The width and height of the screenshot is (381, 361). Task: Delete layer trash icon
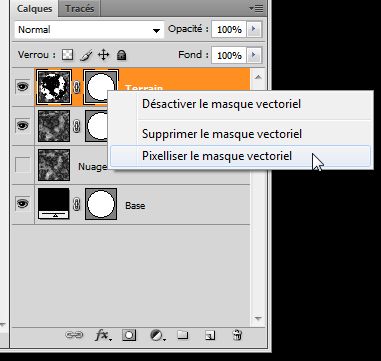click(x=236, y=335)
